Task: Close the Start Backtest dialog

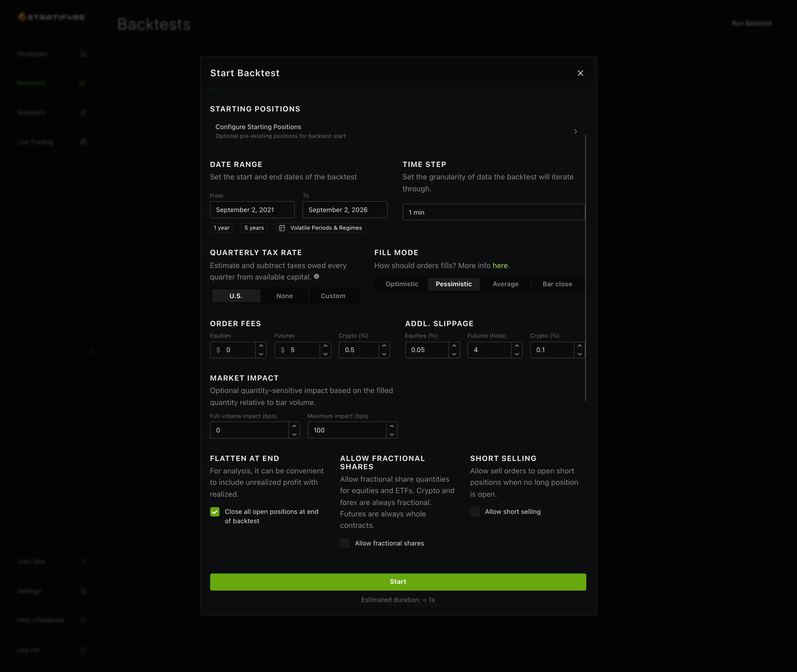Action: pos(580,73)
